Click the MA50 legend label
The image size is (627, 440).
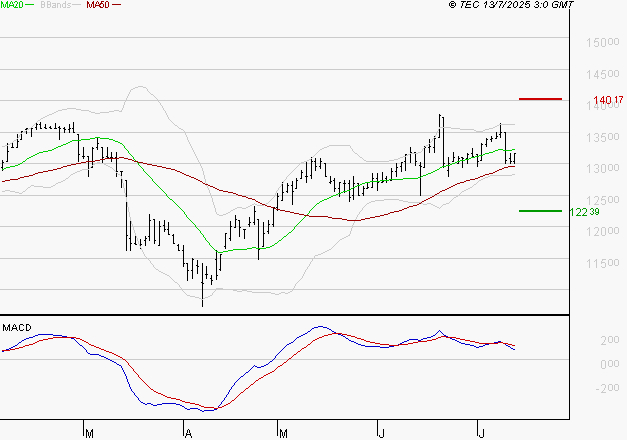98,5
